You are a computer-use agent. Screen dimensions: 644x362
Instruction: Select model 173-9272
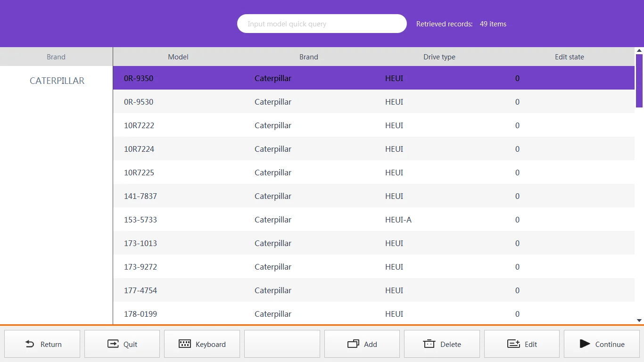click(374, 267)
